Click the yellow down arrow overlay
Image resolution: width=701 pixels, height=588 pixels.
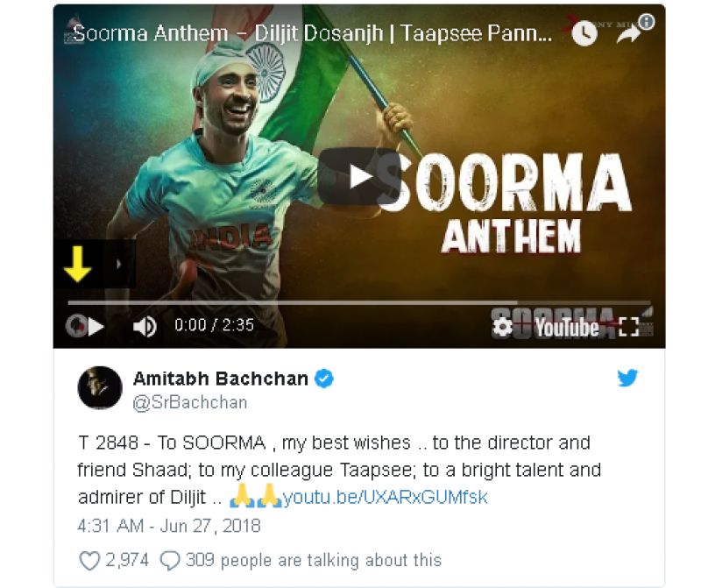coord(77,264)
